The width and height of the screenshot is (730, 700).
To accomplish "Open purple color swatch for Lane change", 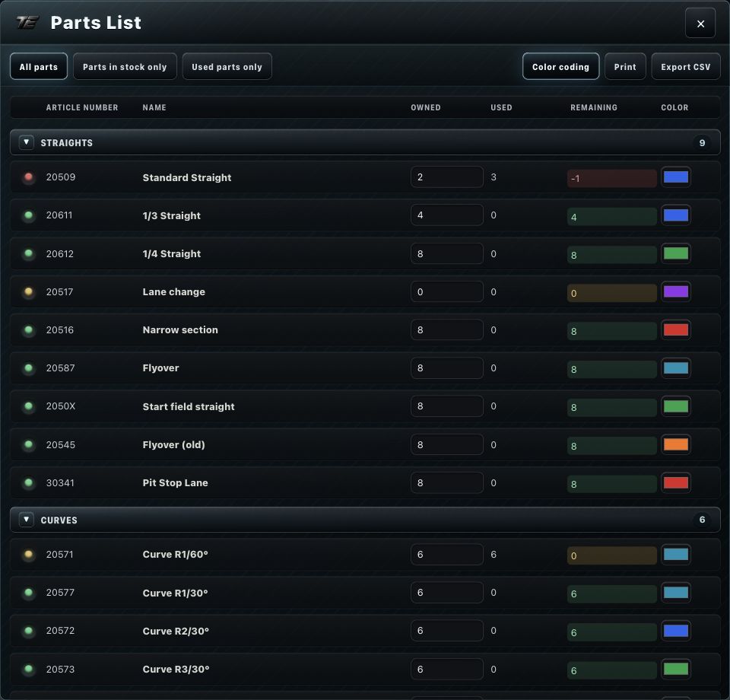I will (x=675, y=291).
